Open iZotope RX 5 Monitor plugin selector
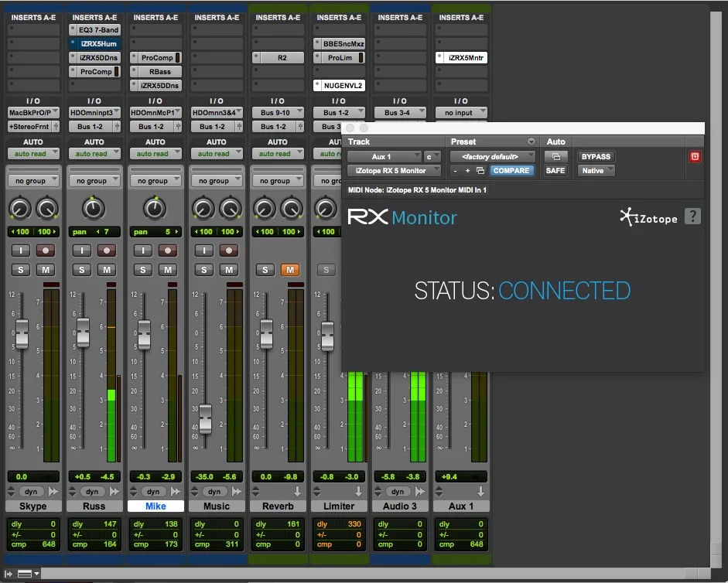728x583 pixels. coord(394,171)
